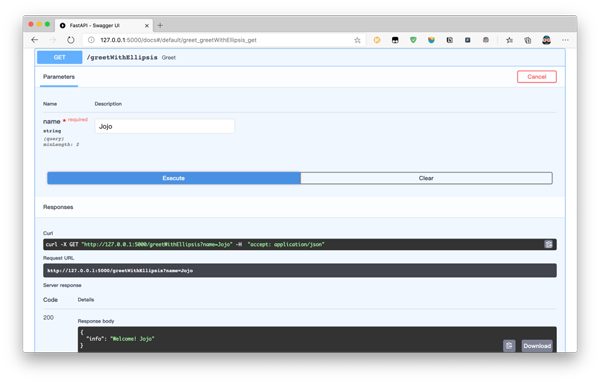
Task: Open the collections icon in toolbar
Action: (x=528, y=40)
